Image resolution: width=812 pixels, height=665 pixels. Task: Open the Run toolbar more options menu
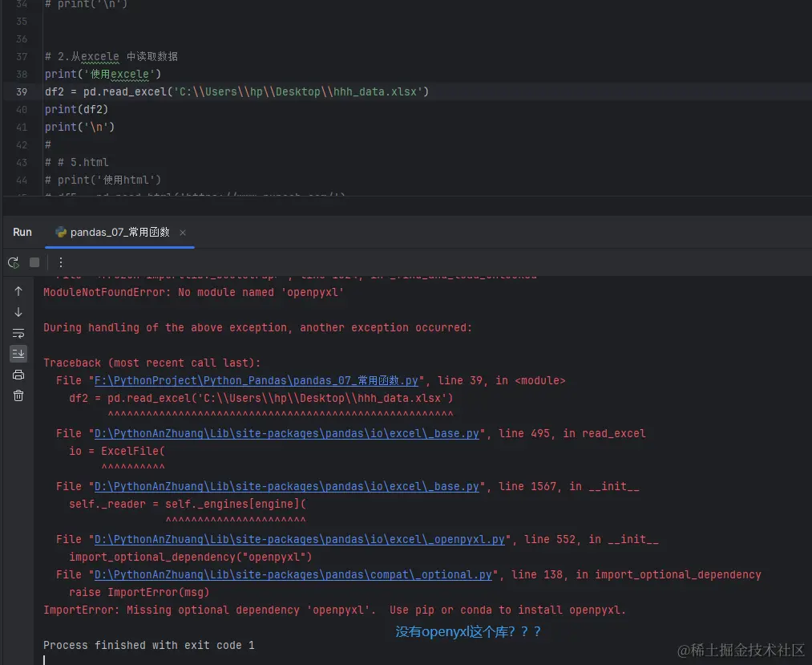point(61,263)
